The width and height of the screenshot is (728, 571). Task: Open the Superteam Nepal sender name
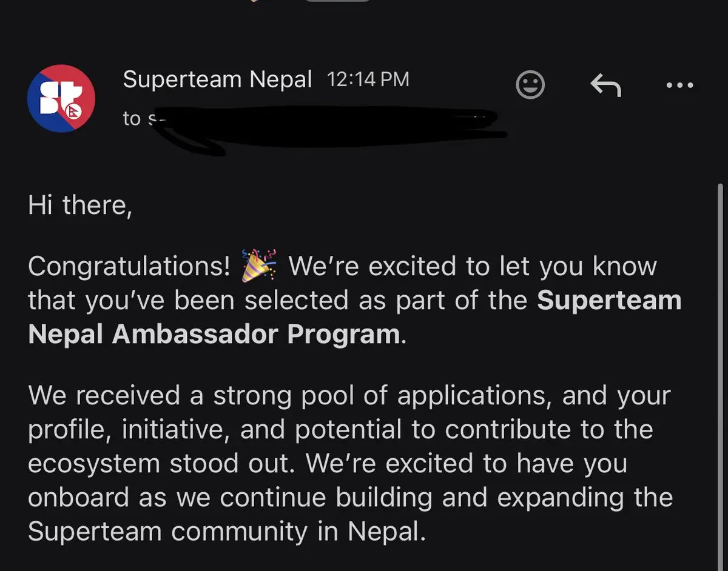point(217,79)
